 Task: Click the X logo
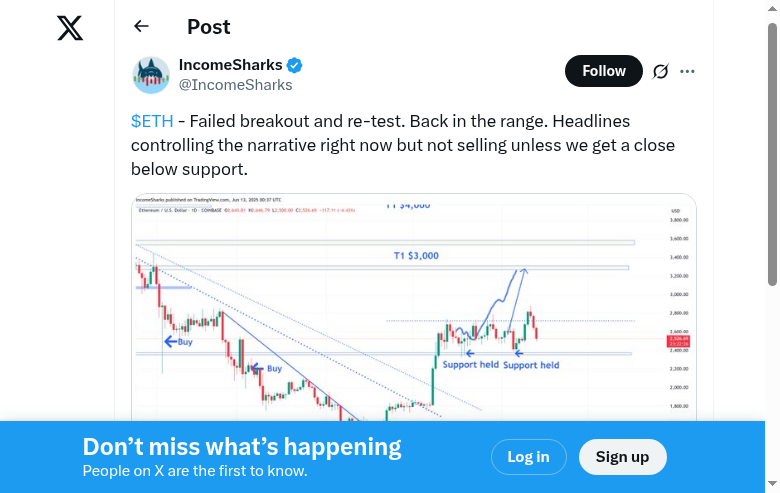pyautogui.click(x=70, y=28)
